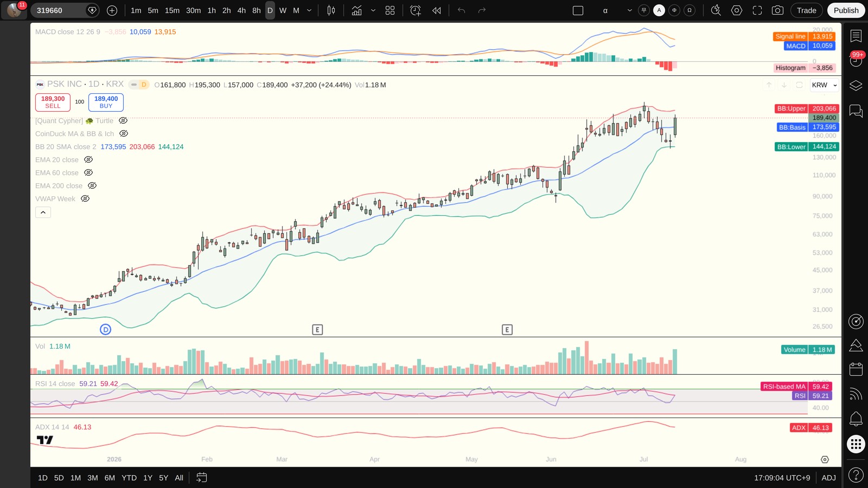Screen dimensions: 868x488
Task: Open the watchlist panel in right sidebar
Action: click(856, 36)
